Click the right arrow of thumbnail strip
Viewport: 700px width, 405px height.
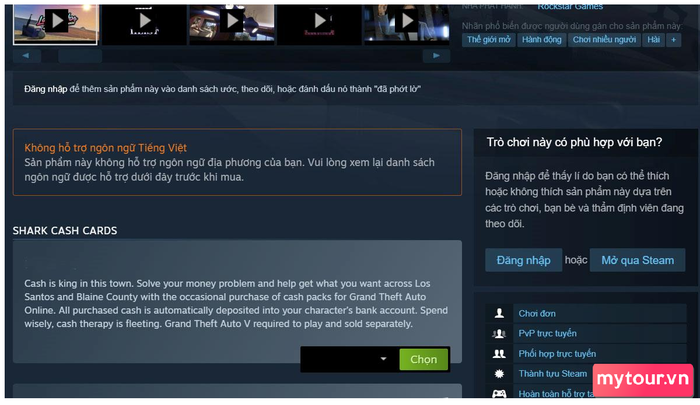[x=436, y=56]
